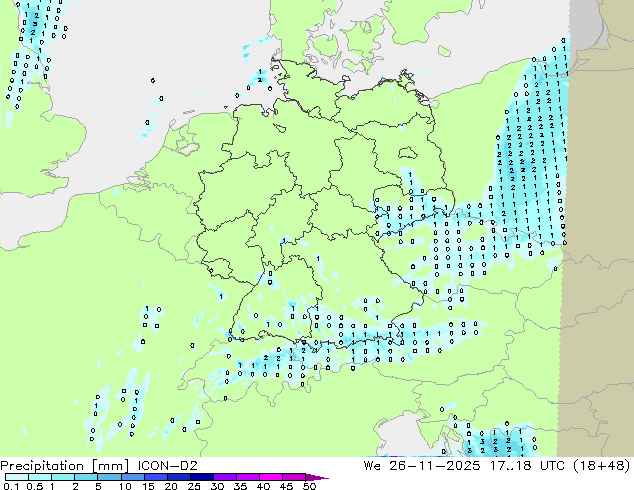Click the above-50 arrow tip of the legend
Screen dimensions: 634x490
pos(317,477)
